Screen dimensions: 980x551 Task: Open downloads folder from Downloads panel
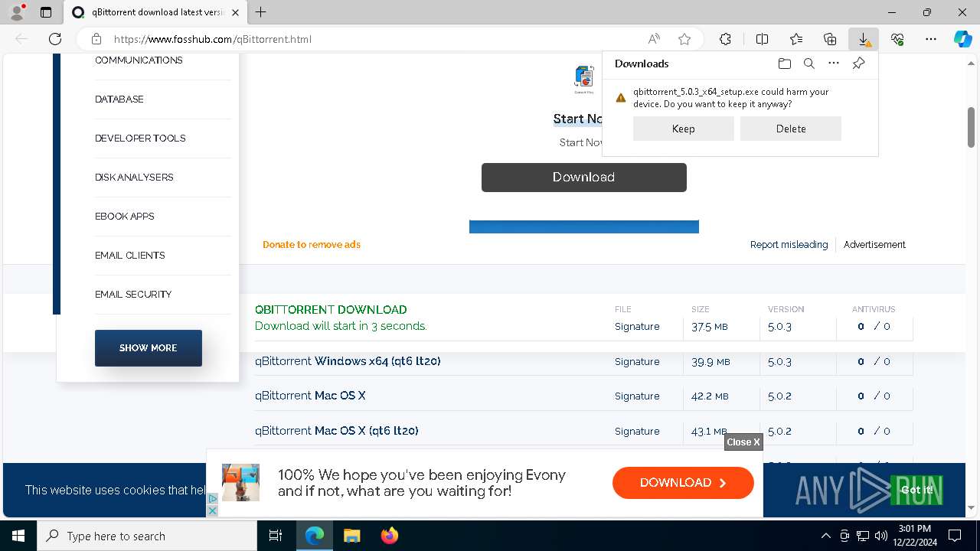coord(784,64)
